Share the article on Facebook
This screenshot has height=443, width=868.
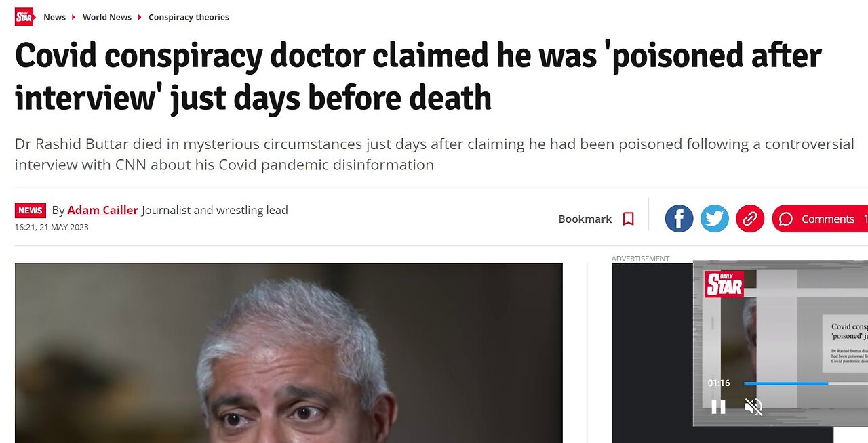click(679, 219)
